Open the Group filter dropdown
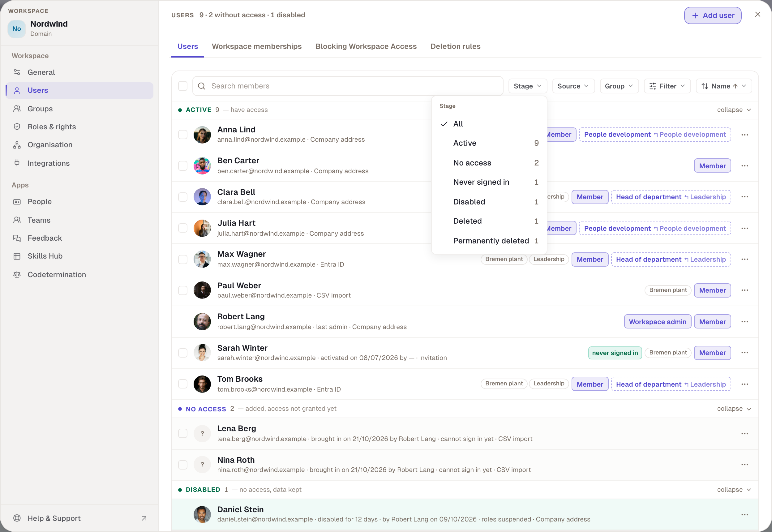This screenshot has height=532, width=772. (x=619, y=86)
